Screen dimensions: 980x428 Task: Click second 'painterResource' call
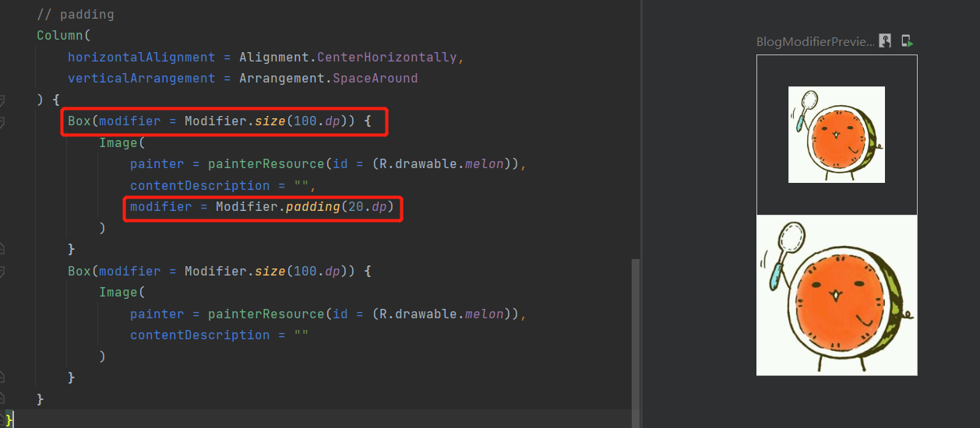[266, 314]
